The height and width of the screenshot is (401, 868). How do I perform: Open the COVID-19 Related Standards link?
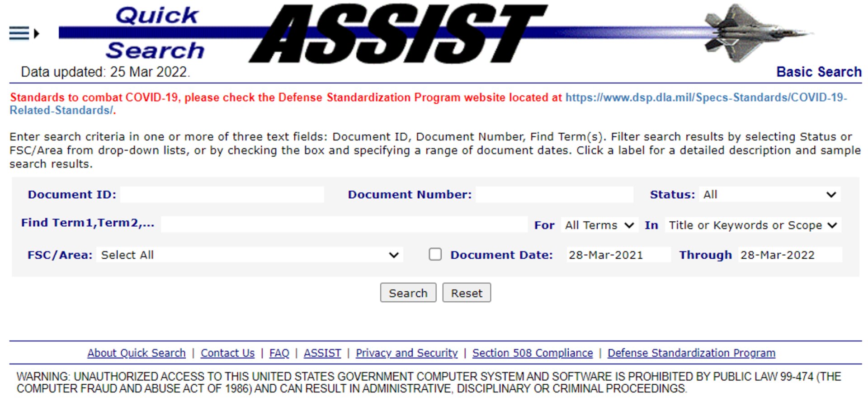429,103
